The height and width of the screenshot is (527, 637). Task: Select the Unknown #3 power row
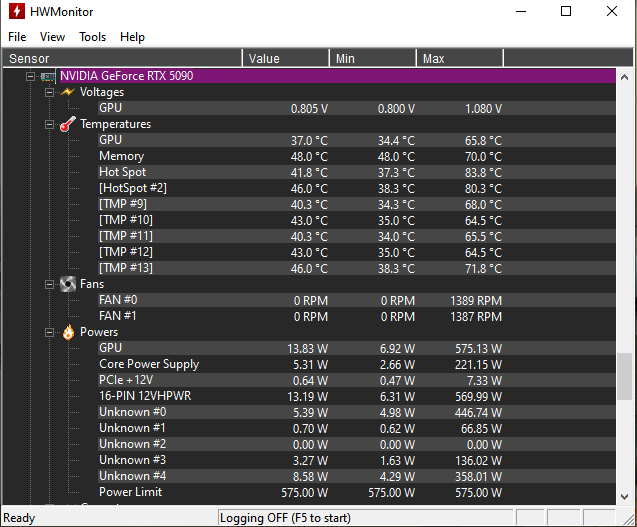pos(357,460)
